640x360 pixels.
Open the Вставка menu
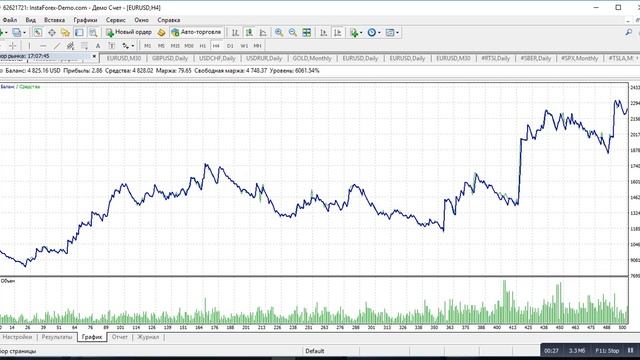coord(54,20)
